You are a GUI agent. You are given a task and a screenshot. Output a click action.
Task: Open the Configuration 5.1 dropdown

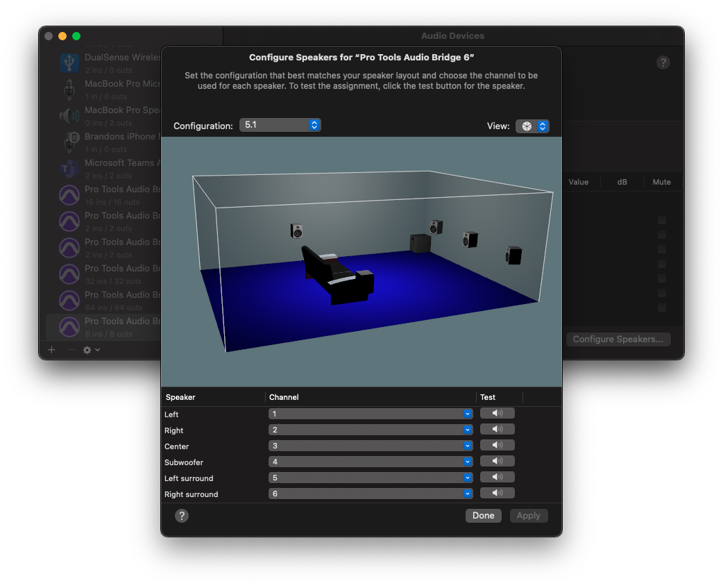[280, 125]
